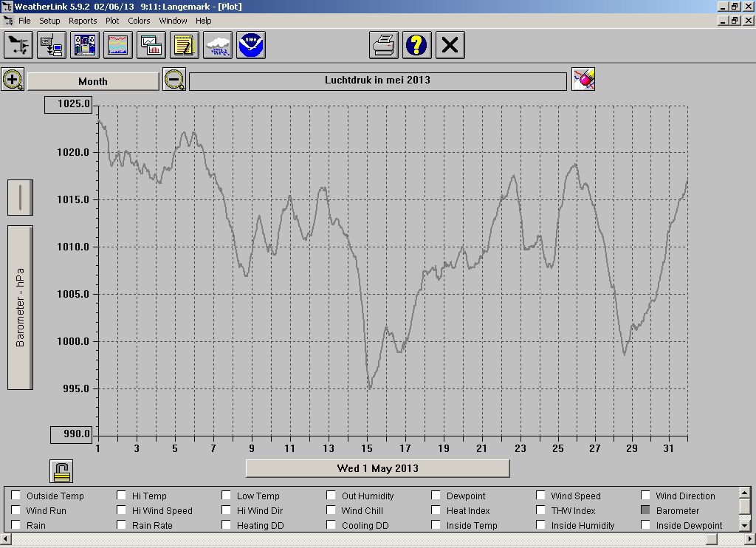Click the vertical axis slider handle
Image resolution: width=756 pixels, height=548 pixels.
tap(20, 197)
